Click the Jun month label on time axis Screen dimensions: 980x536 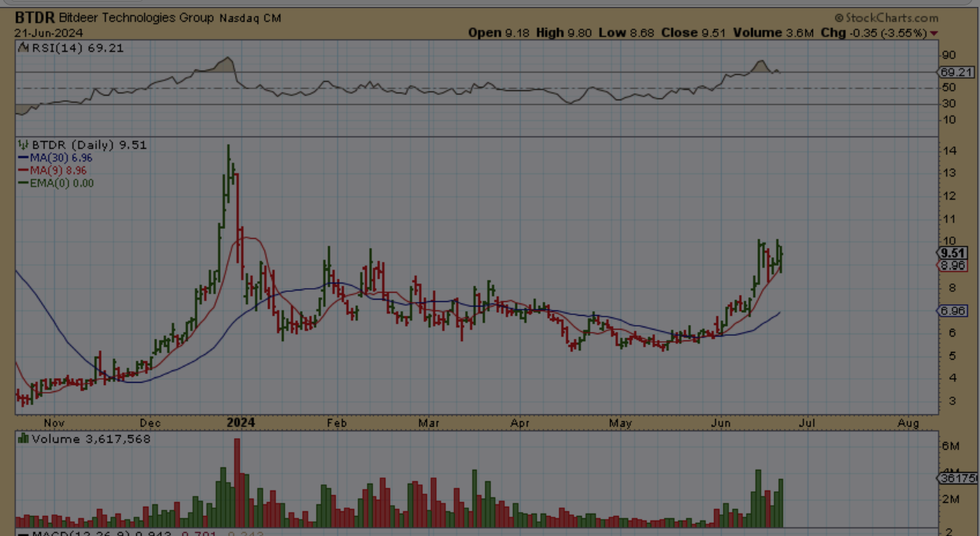click(720, 423)
